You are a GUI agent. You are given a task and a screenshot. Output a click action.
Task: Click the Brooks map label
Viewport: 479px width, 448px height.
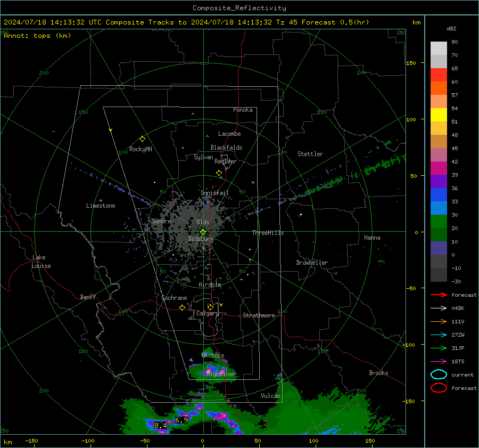pos(378,373)
